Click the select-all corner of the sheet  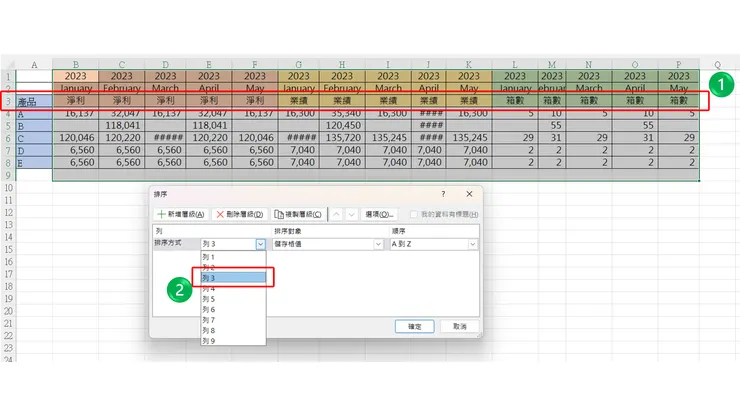pos(8,64)
